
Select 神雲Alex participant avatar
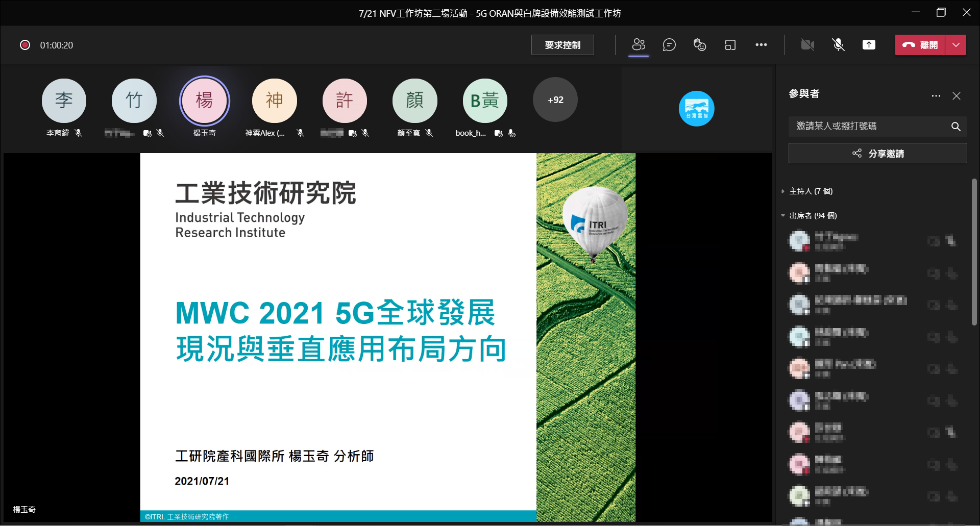tap(275, 101)
